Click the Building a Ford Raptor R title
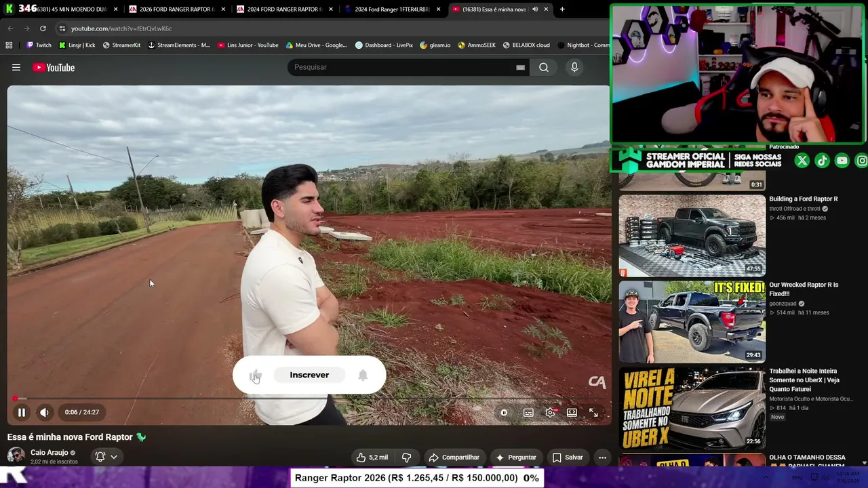868x488 pixels. click(x=804, y=199)
